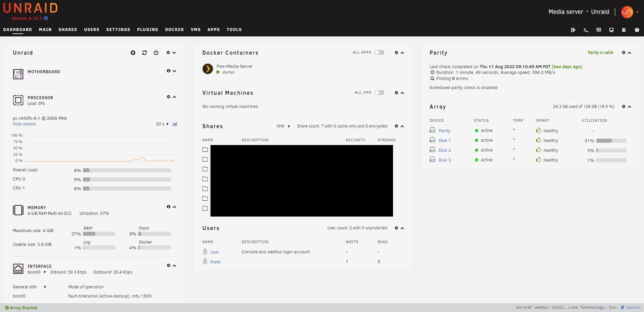This screenshot has width=644, height=312.
Task: Click the logout icon in top toolbar
Action: (573, 30)
